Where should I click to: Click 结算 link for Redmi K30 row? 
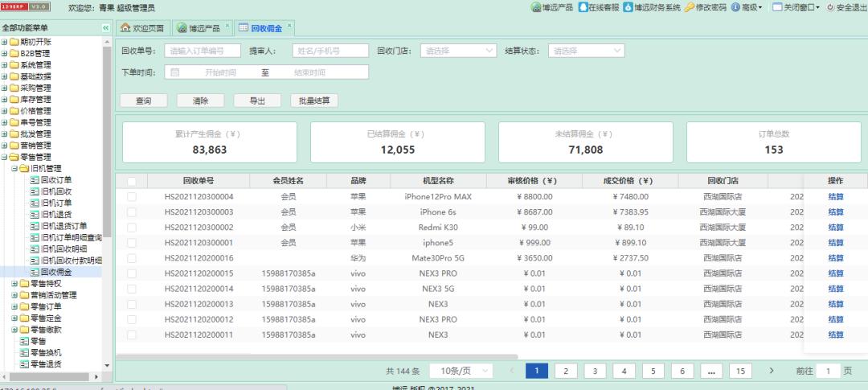click(x=836, y=227)
